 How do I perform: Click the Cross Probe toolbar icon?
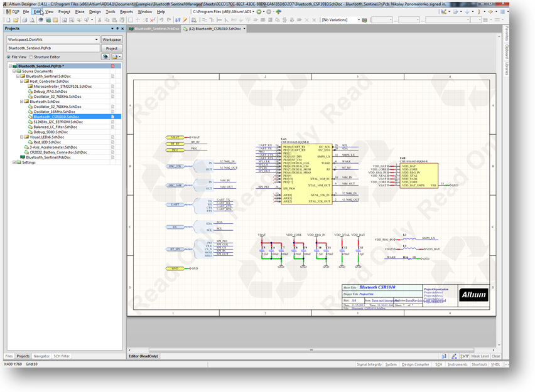[x=185, y=20]
